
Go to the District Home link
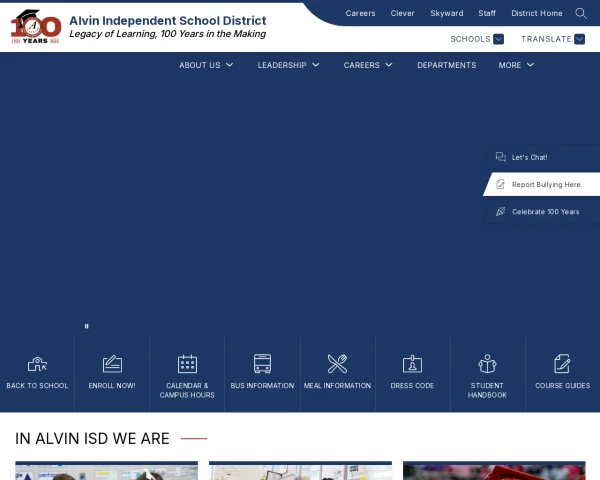point(536,13)
